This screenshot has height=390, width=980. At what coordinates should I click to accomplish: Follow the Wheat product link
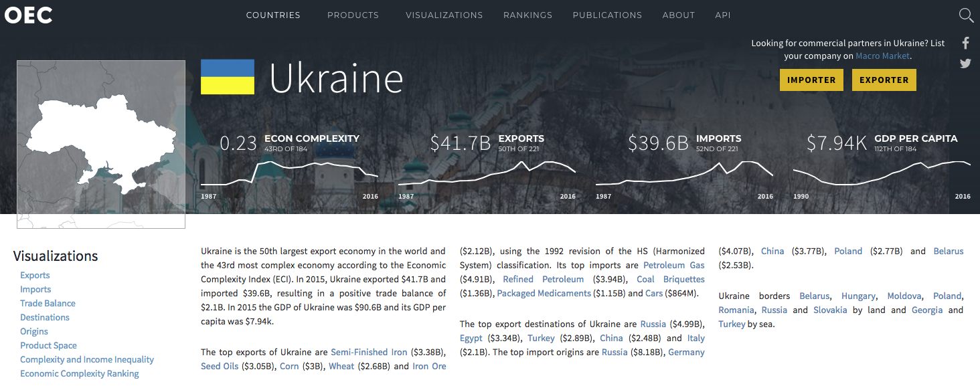[x=341, y=366]
